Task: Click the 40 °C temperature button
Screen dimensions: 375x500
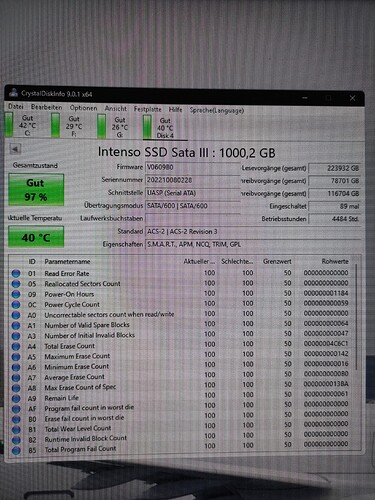Action: [x=36, y=237]
